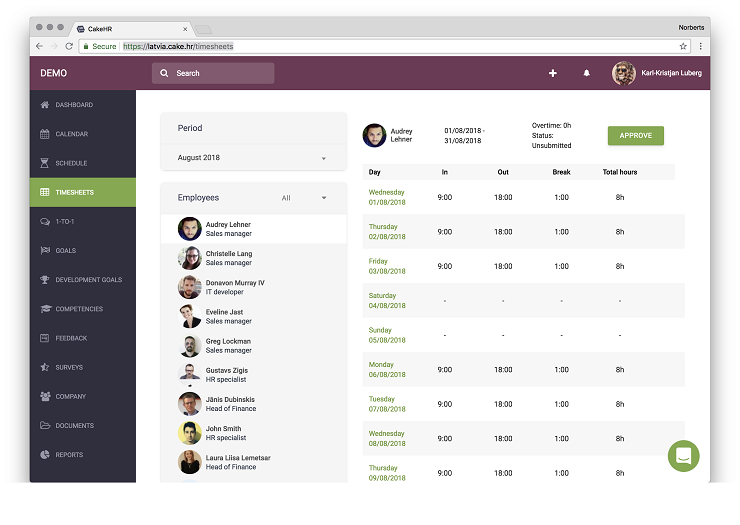Open Karl-Kristjan Luberg user menu
The image size is (740, 525).
(657, 73)
